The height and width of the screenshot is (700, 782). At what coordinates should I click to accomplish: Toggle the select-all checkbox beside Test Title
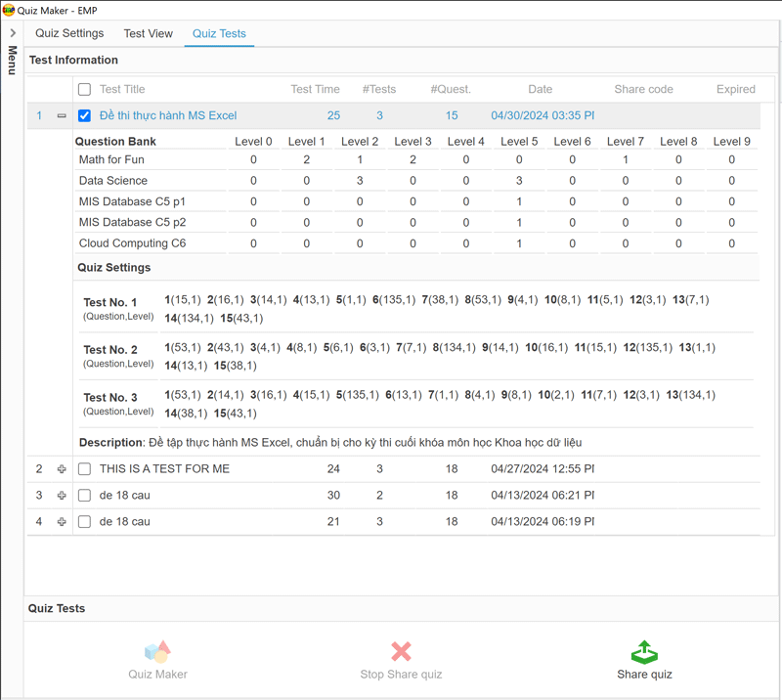click(84, 89)
